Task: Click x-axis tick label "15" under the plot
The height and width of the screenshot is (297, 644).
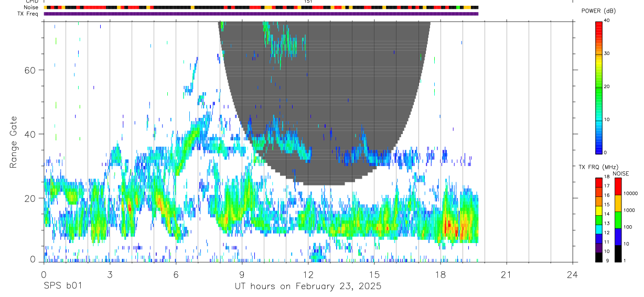Action: coord(374,274)
